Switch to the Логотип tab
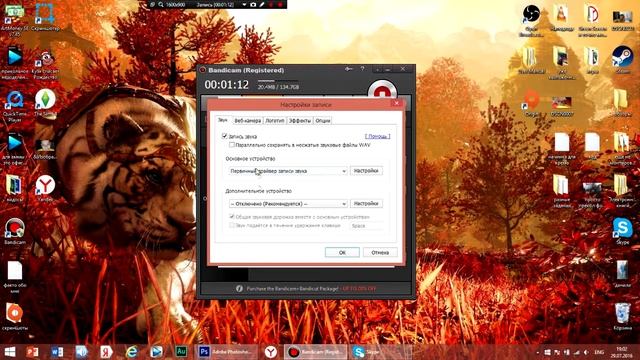This screenshot has height=360, width=640. [x=275, y=121]
